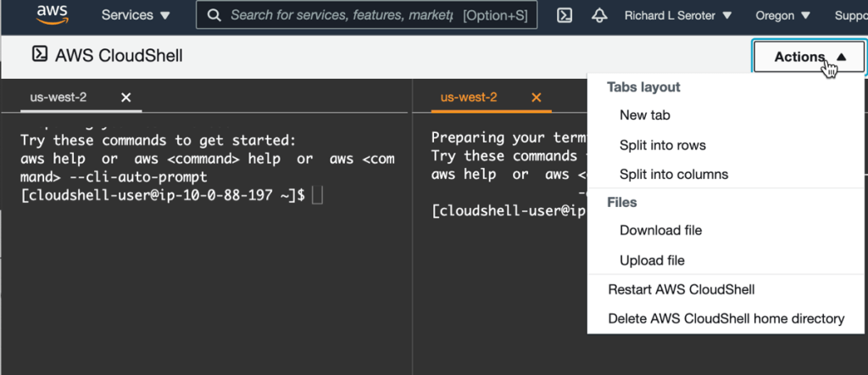Choose Split into columns
This screenshot has width=868, height=375.
pyautogui.click(x=673, y=175)
